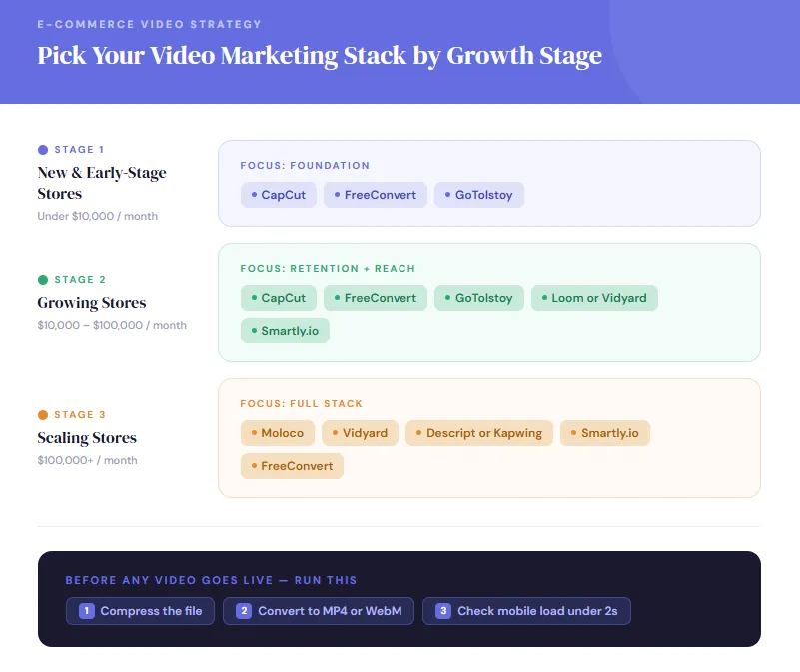Click '$10,000 – $100,000 / month' text
This screenshot has height=672, width=800.
(112, 325)
